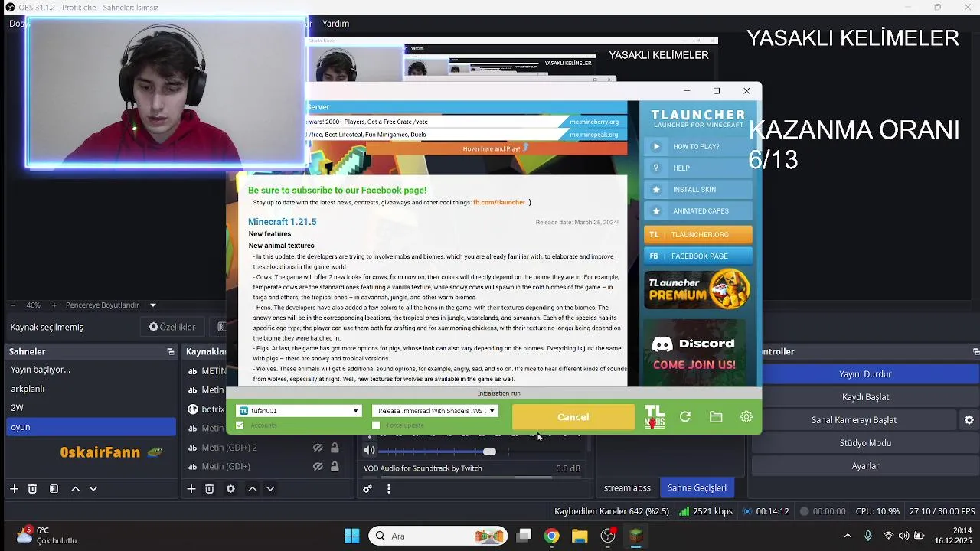
Task: Open scene filters icon in Sahneler panel
Action: (54, 488)
